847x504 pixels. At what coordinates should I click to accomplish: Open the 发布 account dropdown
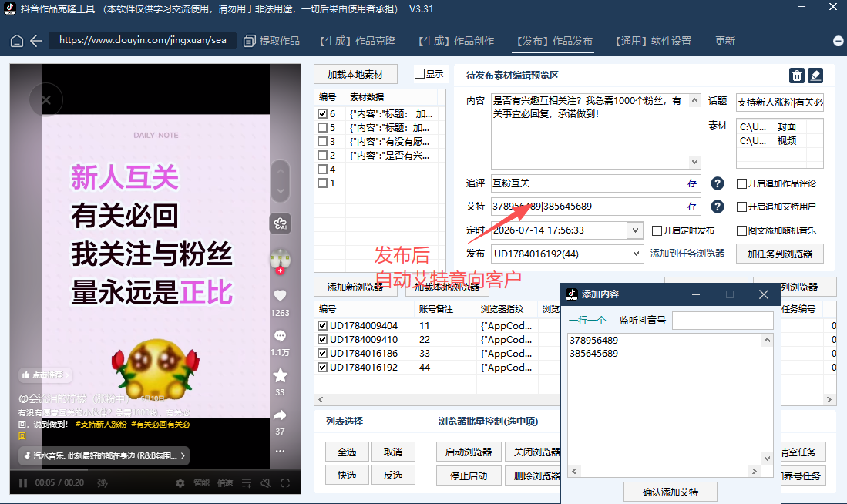[636, 254]
